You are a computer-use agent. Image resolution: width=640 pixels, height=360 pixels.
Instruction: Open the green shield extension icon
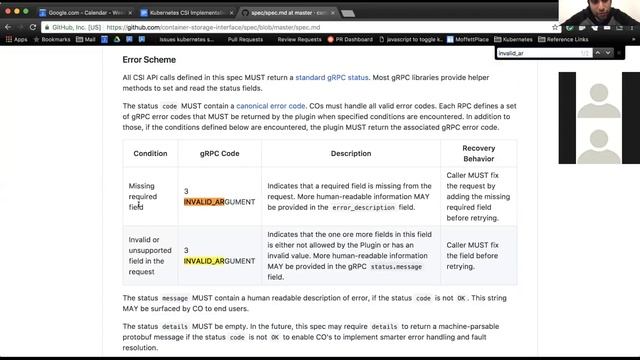pyautogui.click(x=570, y=28)
